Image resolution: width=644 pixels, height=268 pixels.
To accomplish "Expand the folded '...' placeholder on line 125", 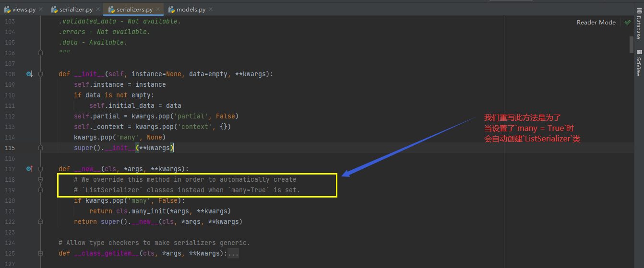I will click(x=233, y=253).
